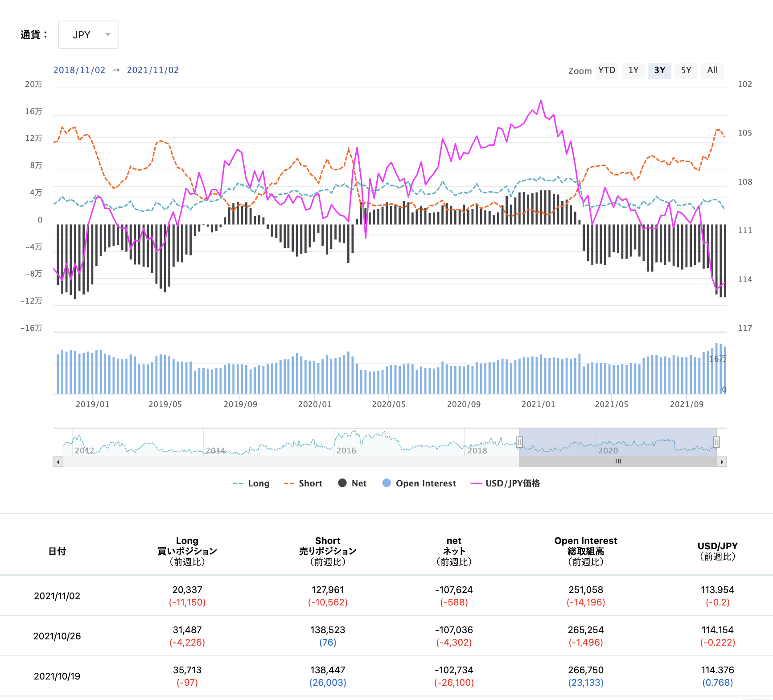The width and height of the screenshot is (773, 700).
Task: Click the Long value 35,713
Action: (x=187, y=670)
